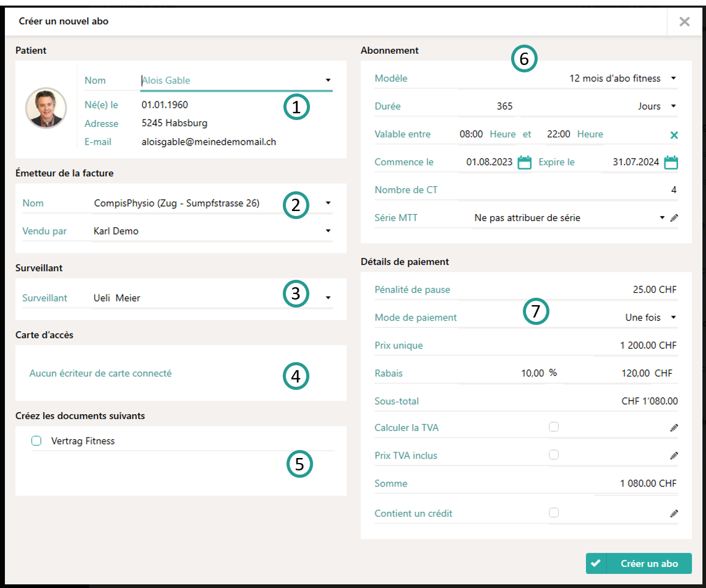Expand the Surveillant dropdown list
The width and height of the screenshot is (706, 588).
pyautogui.click(x=328, y=298)
